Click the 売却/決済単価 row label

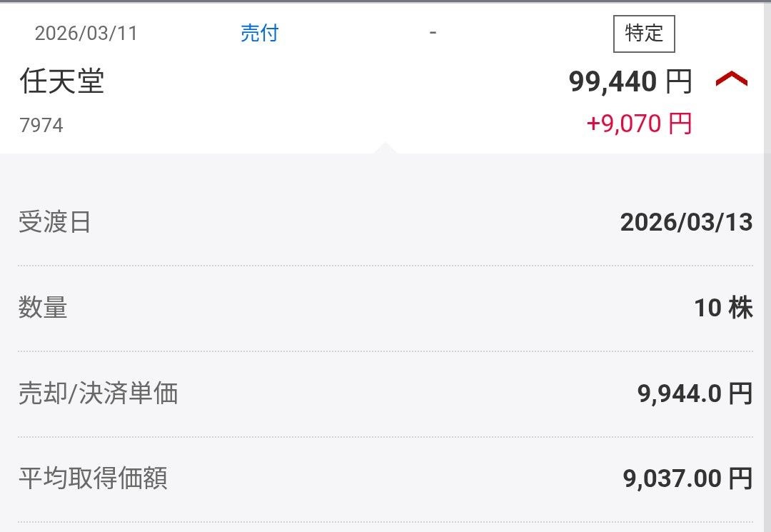[x=98, y=393]
